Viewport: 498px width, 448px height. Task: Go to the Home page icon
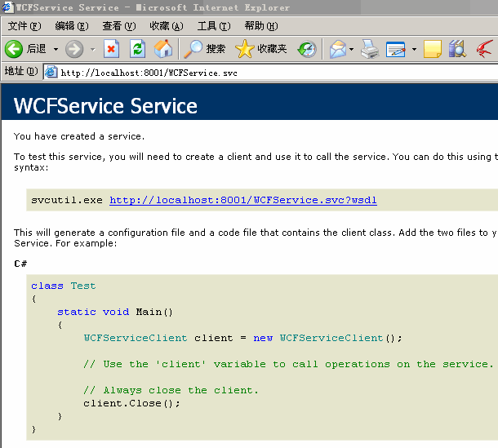[163, 49]
